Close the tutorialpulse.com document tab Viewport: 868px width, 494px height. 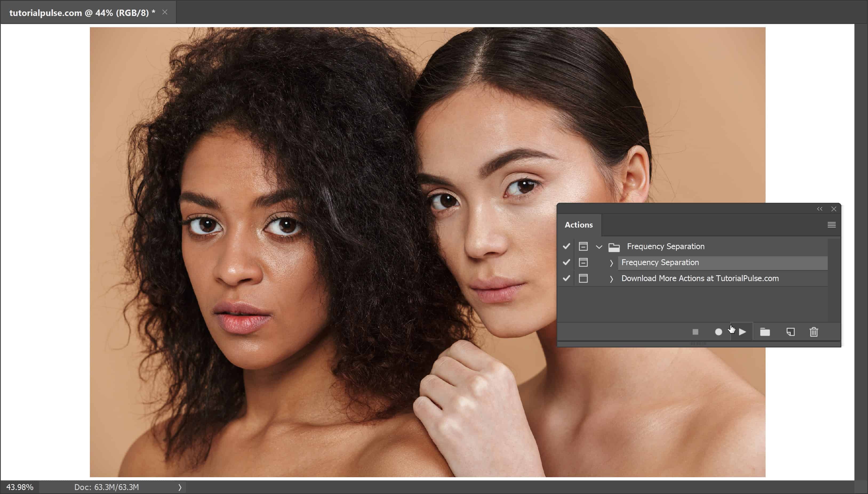pyautogui.click(x=165, y=12)
